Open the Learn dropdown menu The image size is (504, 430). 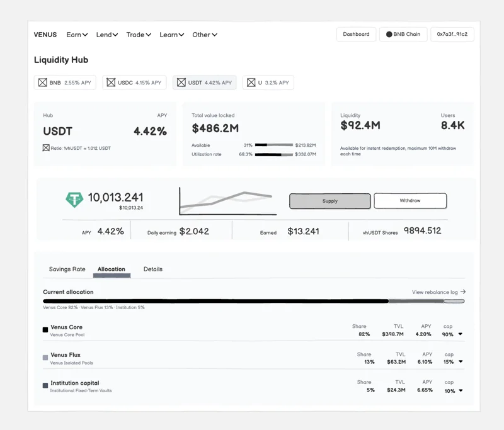(171, 35)
